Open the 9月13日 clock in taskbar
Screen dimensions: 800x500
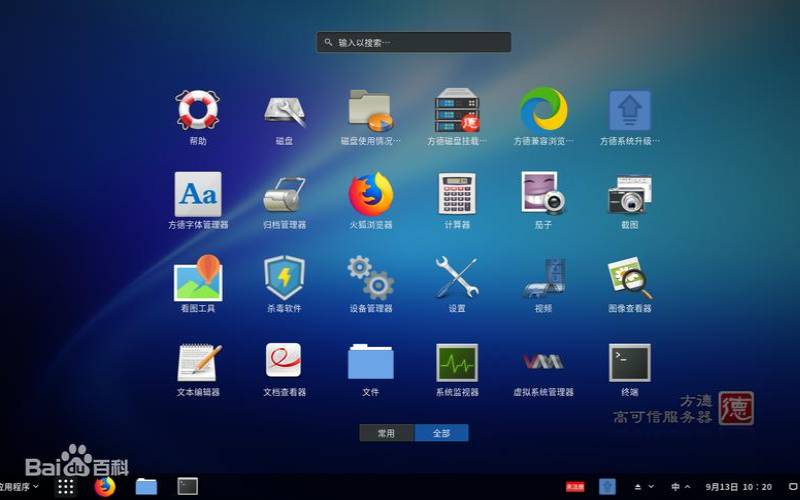(738, 487)
